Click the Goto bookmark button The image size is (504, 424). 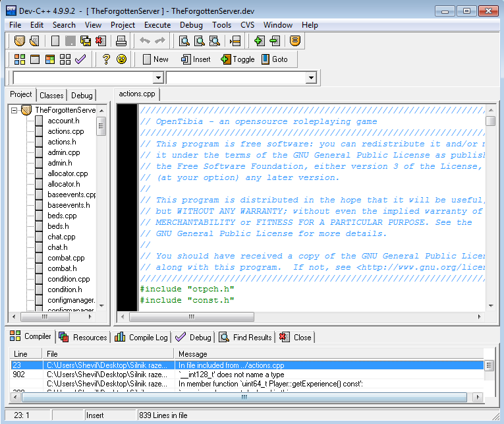[275, 59]
